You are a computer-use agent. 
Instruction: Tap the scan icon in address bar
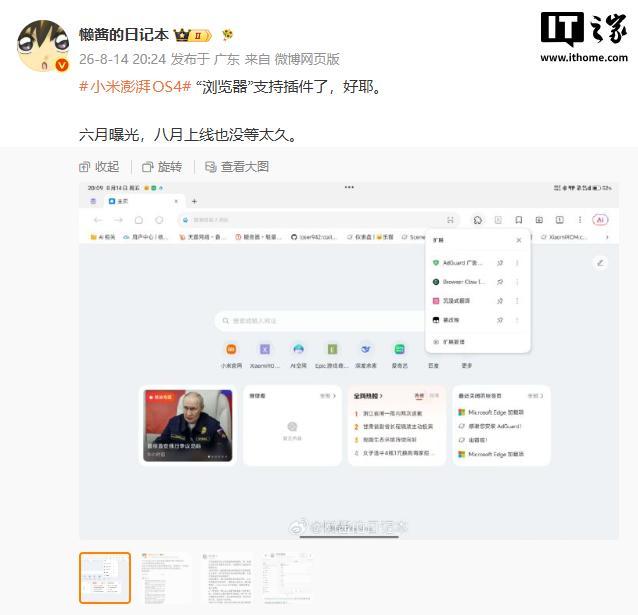(450, 220)
